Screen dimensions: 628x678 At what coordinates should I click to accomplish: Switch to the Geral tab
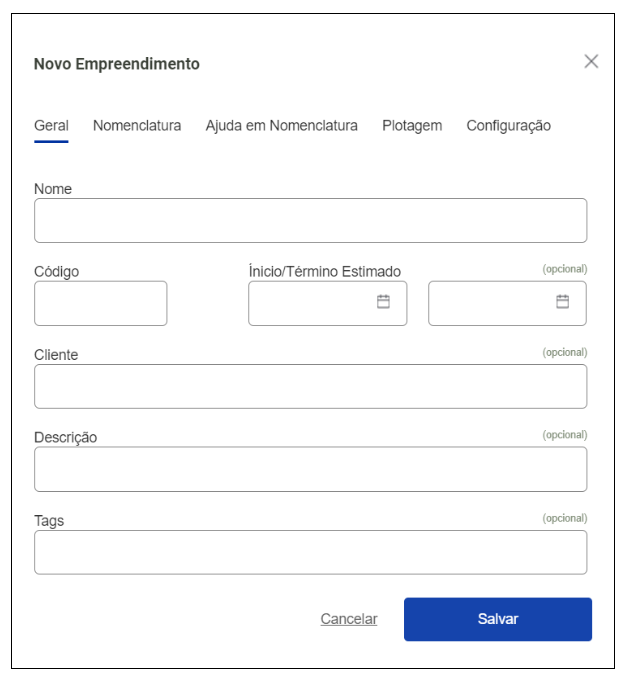pyautogui.click(x=51, y=126)
